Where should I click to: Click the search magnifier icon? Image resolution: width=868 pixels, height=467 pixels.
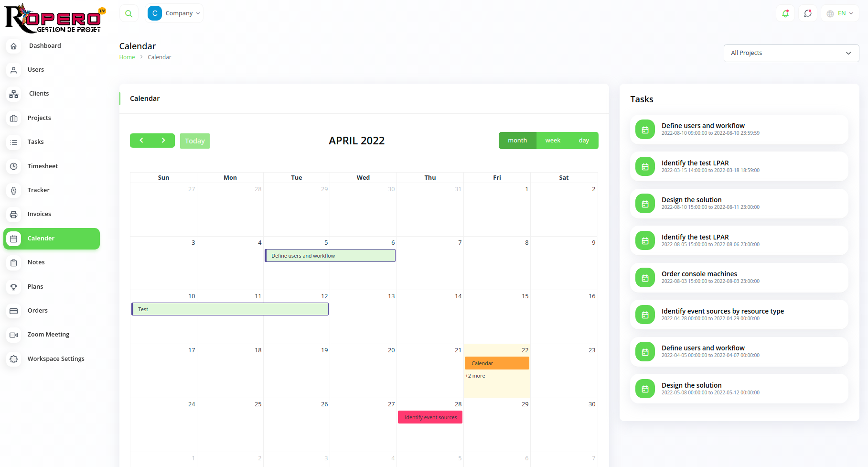[x=129, y=13]
